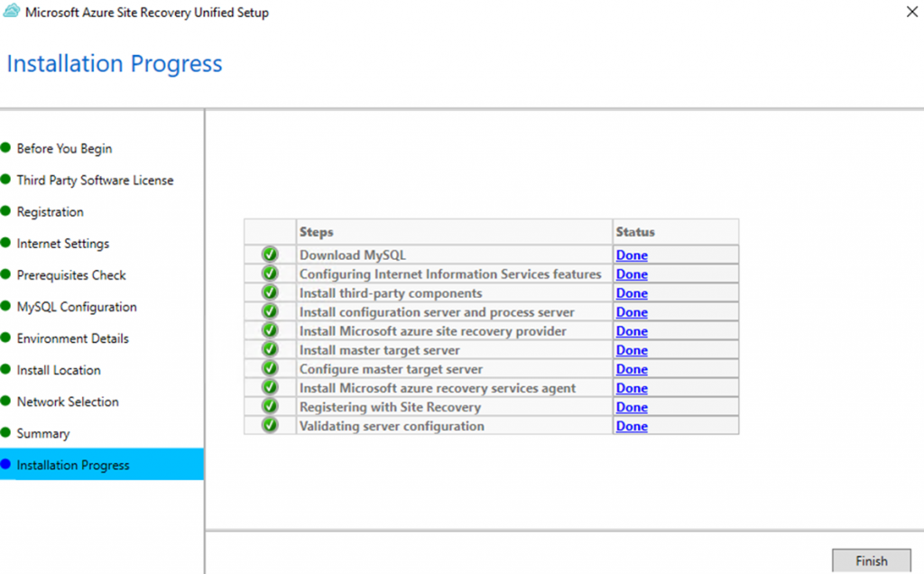Open the Done link for Download MySQL
Screen dimensions: 924x574
632,255
